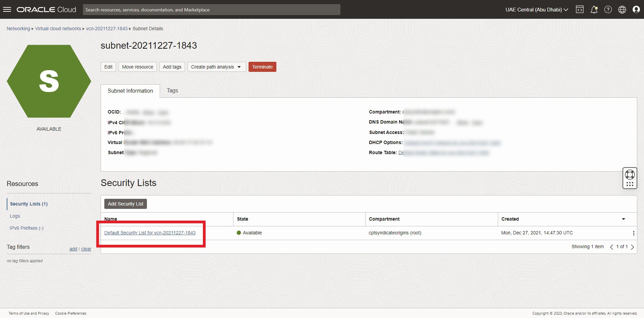This screenshot has width=644, height=318.
Task: Click the floating support widget on the right
Action: click(630, 178)
